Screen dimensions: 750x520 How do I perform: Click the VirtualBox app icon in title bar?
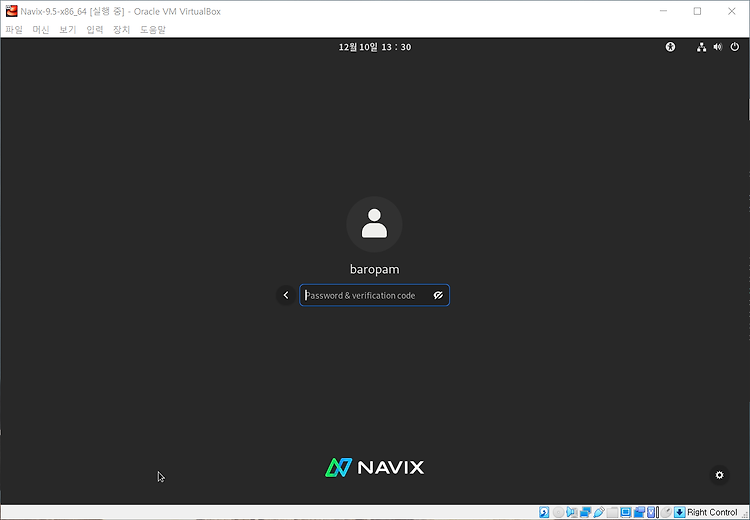[11, 11]
